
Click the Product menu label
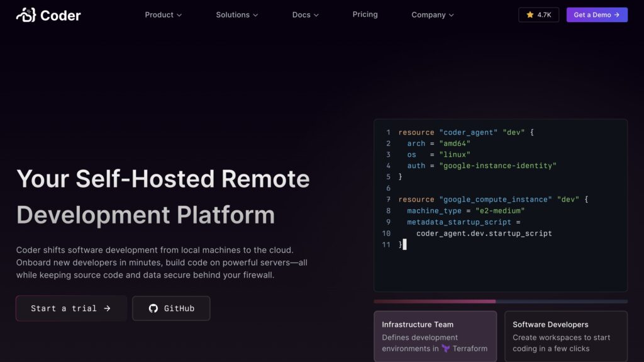[158, 15]
